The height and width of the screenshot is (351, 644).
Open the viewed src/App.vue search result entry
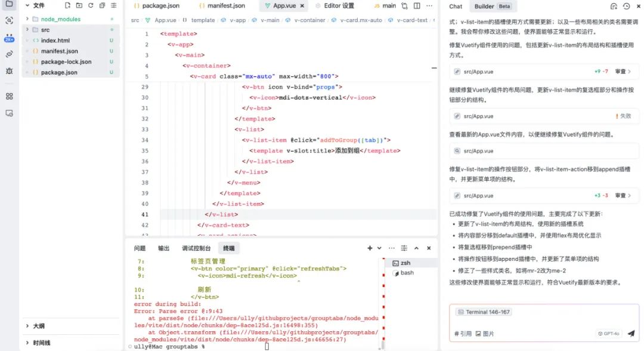click(544, 151)
